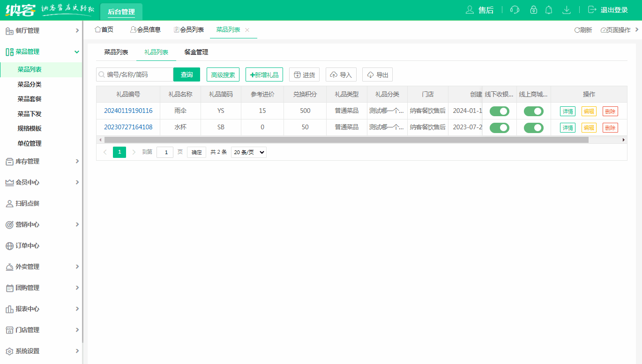Click the 高级搜索 advanced search button

click(223, 74)
